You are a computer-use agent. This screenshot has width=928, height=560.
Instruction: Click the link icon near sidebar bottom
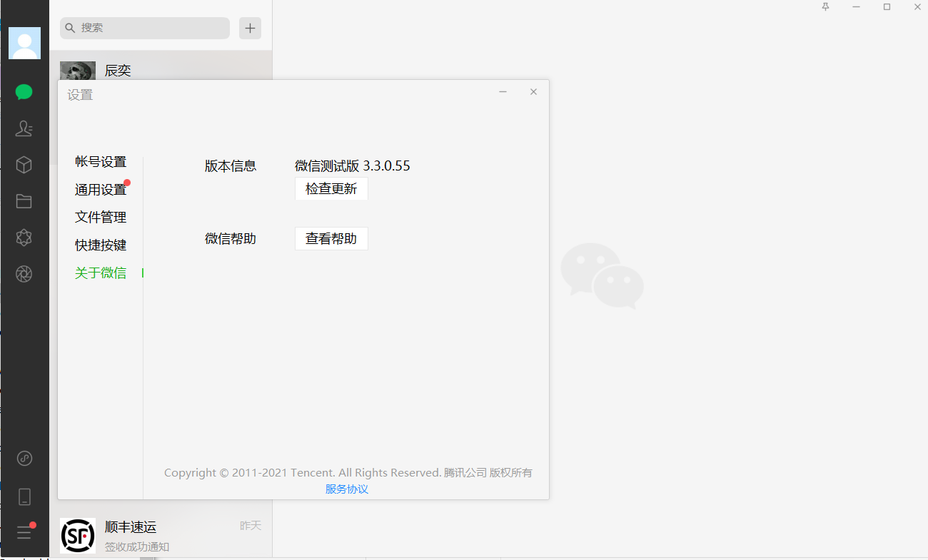tap(24, 459)
